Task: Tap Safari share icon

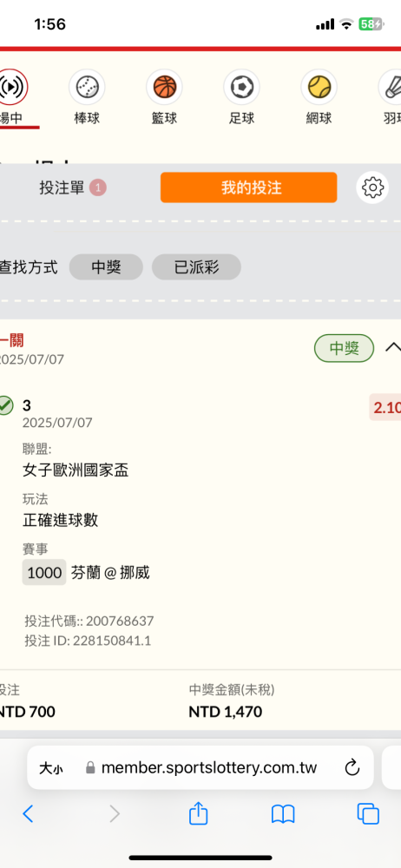Action: click(x=198, y=814)
